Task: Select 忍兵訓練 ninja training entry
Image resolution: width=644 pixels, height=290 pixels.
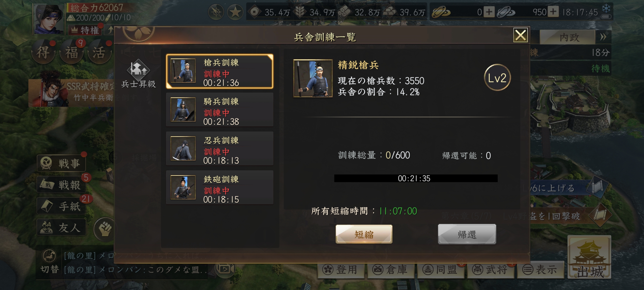Action: 219,148
